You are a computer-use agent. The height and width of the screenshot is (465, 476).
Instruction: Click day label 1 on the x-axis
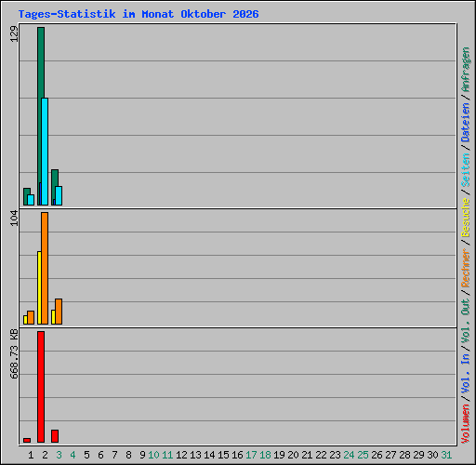[x=31, y=455]
